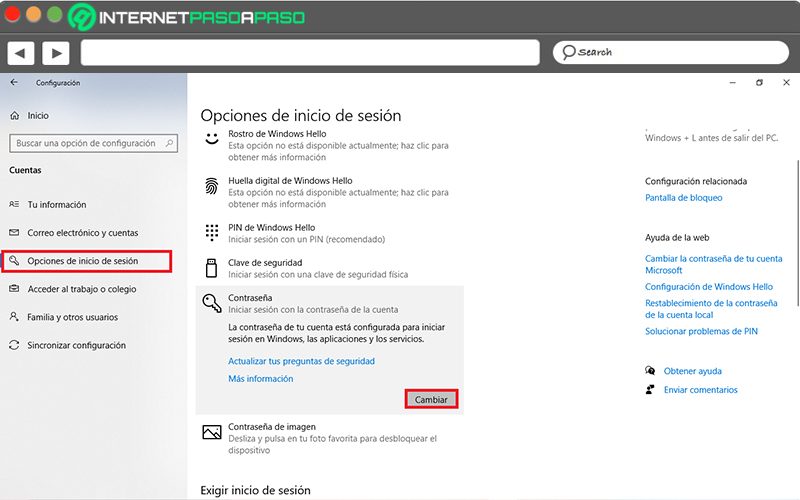800x500 pixels.
Task: Click the Obtener ayuda link text
Action: (692, 371)
